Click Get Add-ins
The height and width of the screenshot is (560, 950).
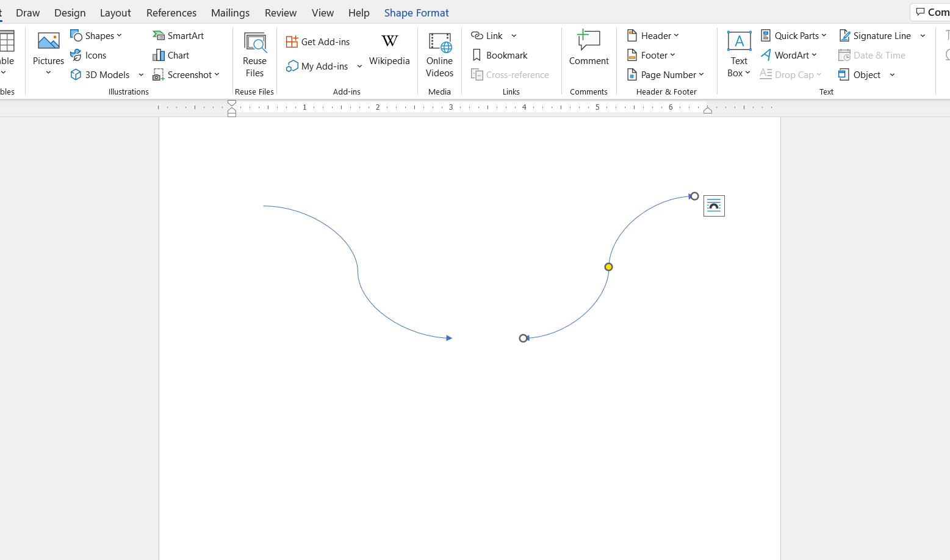pyautogui.click(x=318, y=41)
